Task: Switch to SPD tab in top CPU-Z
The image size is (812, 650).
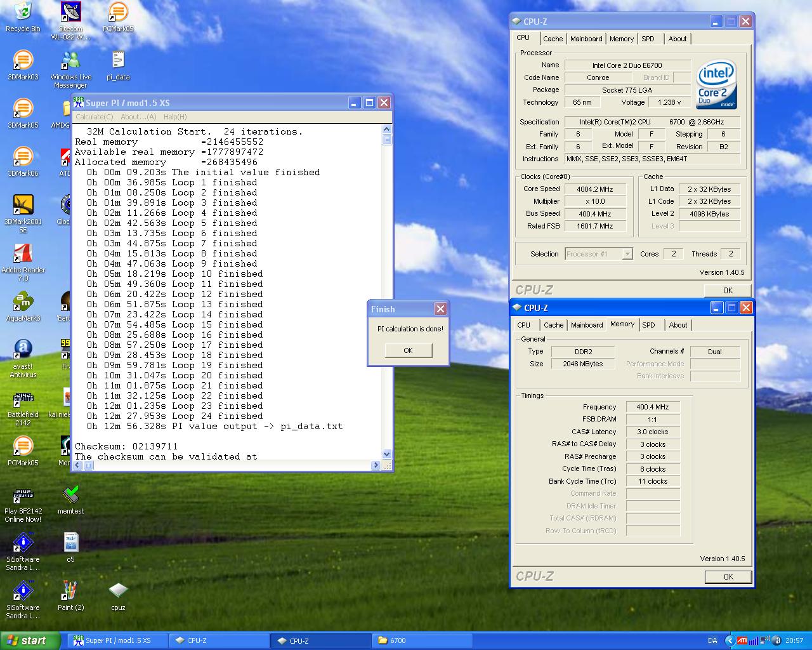Action: 648,39
